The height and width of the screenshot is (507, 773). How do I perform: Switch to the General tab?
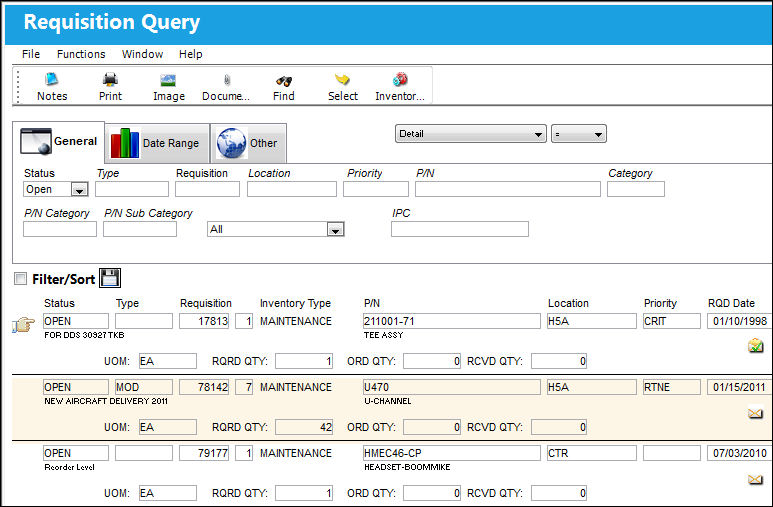[x=59, y=142]
